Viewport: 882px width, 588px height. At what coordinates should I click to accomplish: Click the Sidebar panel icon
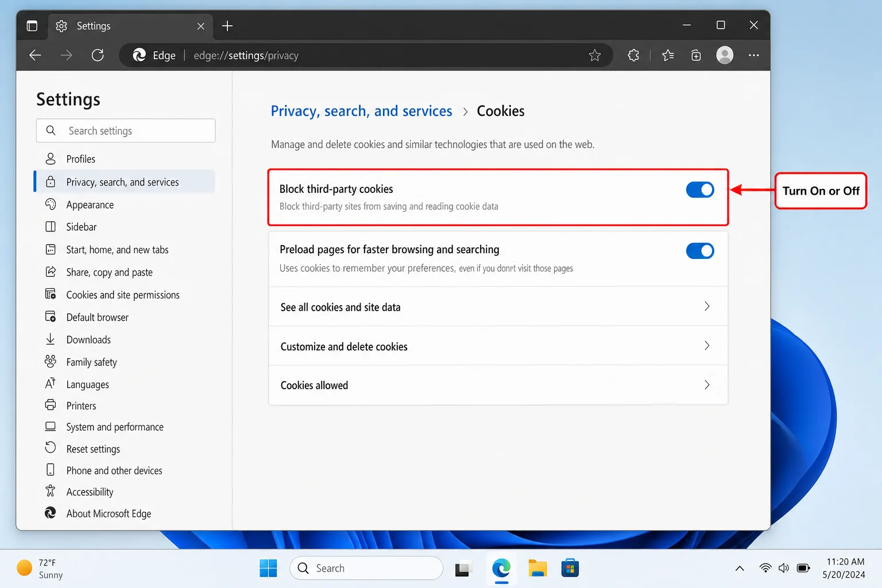[x=51, y=226]
